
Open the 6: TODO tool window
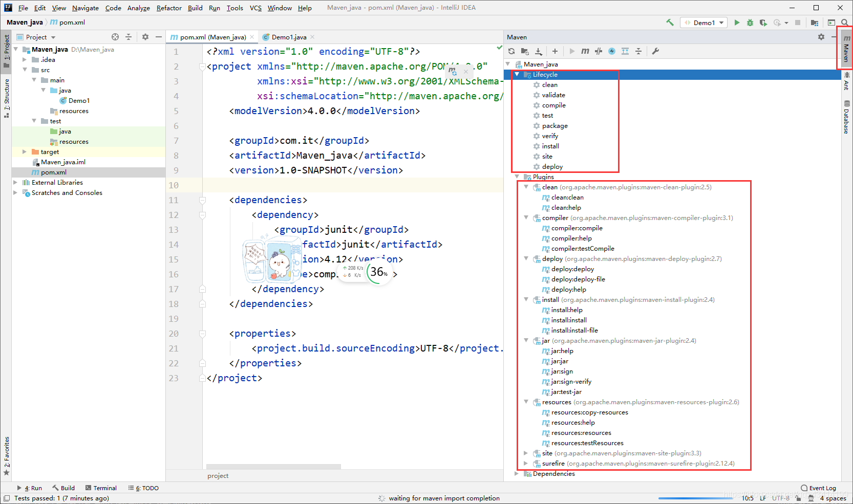[x=143, y=488]
